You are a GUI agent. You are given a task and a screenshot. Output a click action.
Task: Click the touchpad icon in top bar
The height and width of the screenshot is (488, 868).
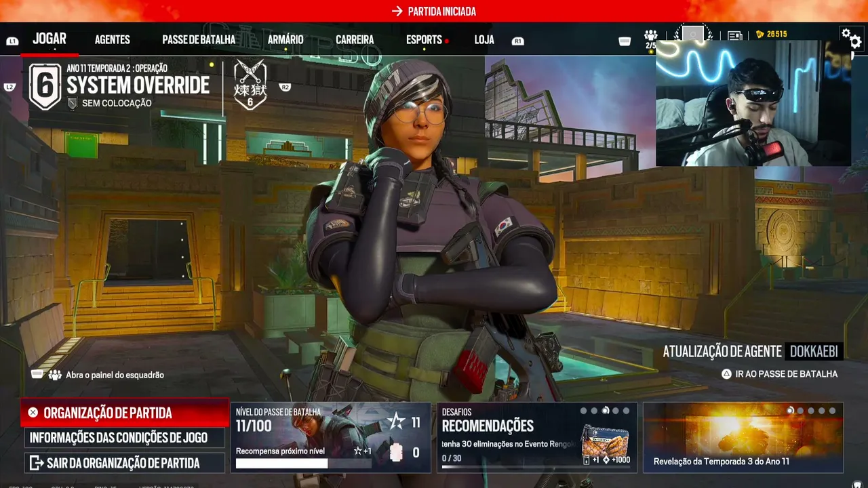[625, 41]
